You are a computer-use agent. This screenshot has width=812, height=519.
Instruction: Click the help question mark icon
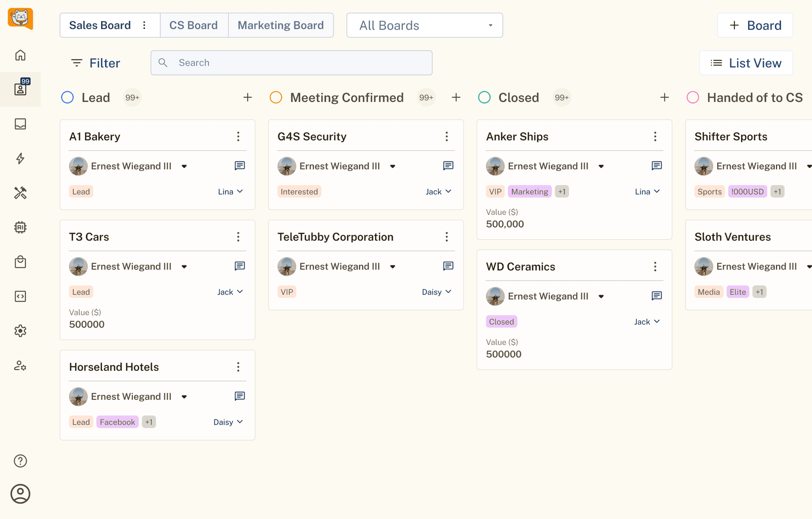click(x=20, y=461)
